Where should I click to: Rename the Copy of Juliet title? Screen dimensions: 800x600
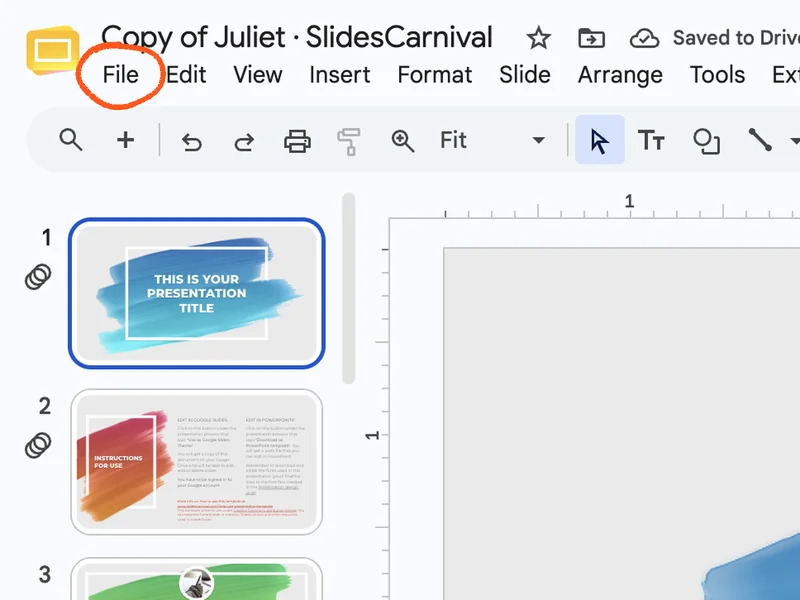[297, 37]
